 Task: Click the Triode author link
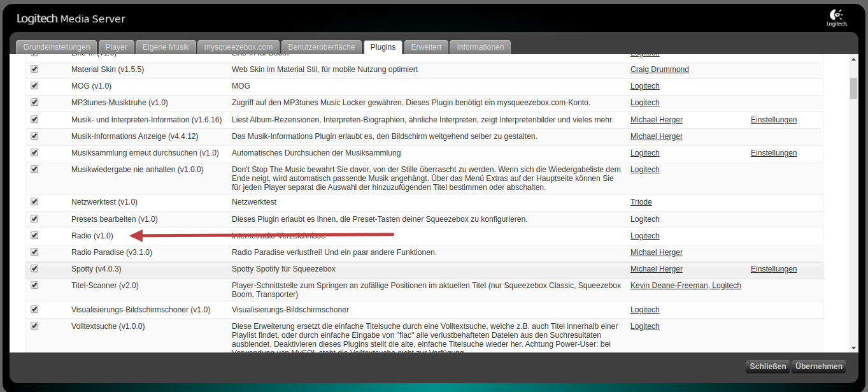[641, 202]
